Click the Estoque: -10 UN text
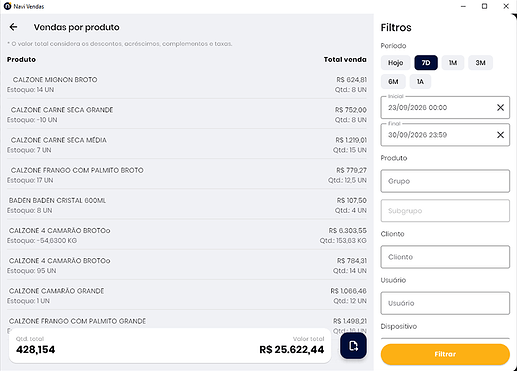517x371 pixels. [32, 120]
